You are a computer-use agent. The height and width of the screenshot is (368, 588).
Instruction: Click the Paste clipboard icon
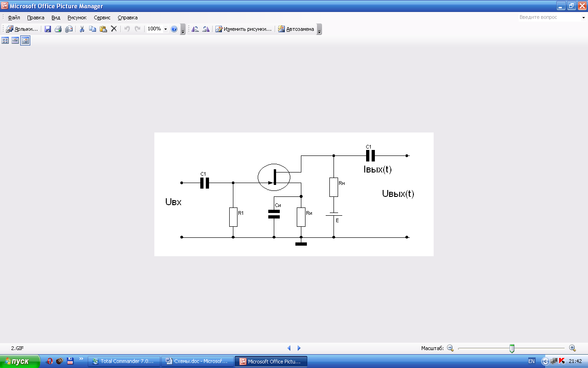coord(103,29)
